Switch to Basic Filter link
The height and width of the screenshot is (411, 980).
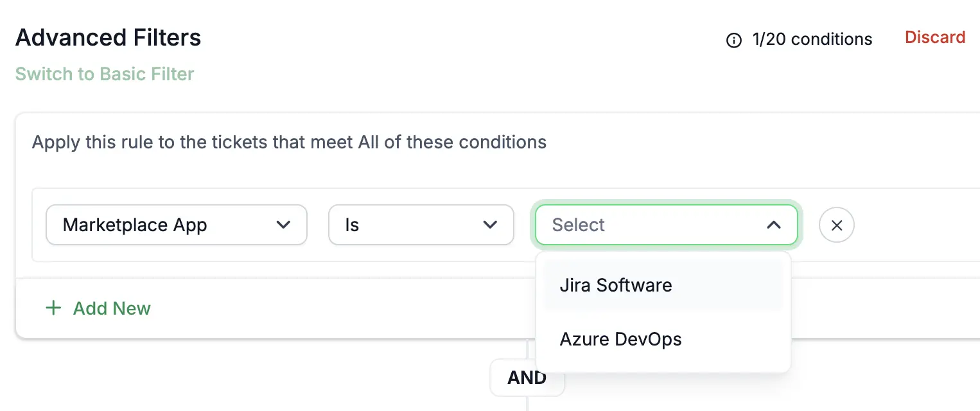point(105,74)
